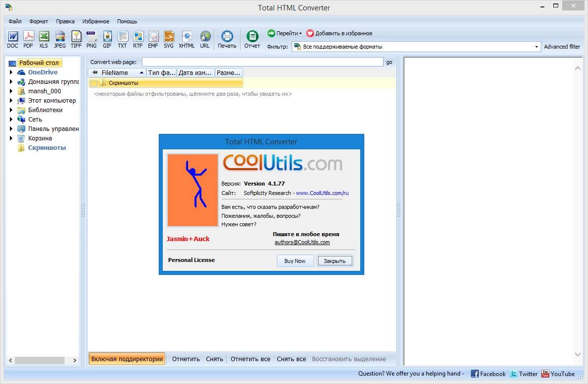
Task: Choose RTF output format icon
Action: 138,39
